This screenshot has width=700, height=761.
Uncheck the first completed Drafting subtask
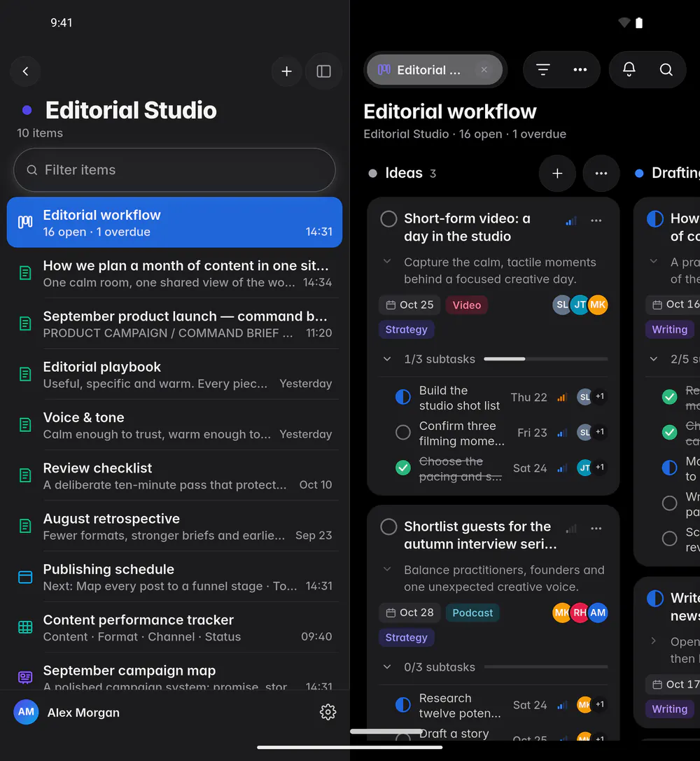[x=669, y=397]
